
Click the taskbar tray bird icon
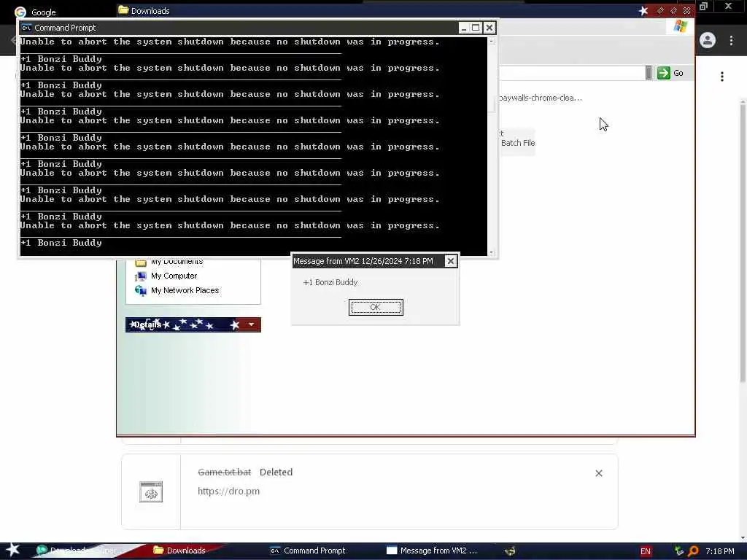[x=510, y=551]
